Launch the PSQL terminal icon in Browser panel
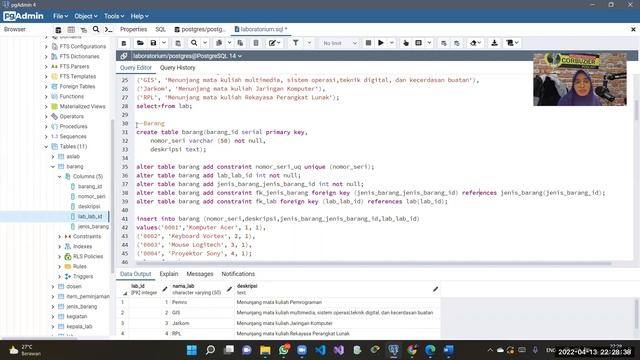The height and width of the screenshot is (360, 640). [x=108, y=29]
